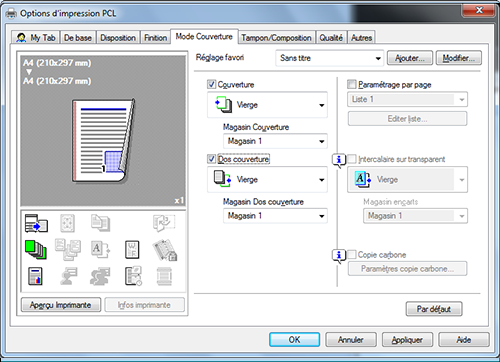Click the greyed multi-user account icon
500x362 pixels.
click(100, 276)
